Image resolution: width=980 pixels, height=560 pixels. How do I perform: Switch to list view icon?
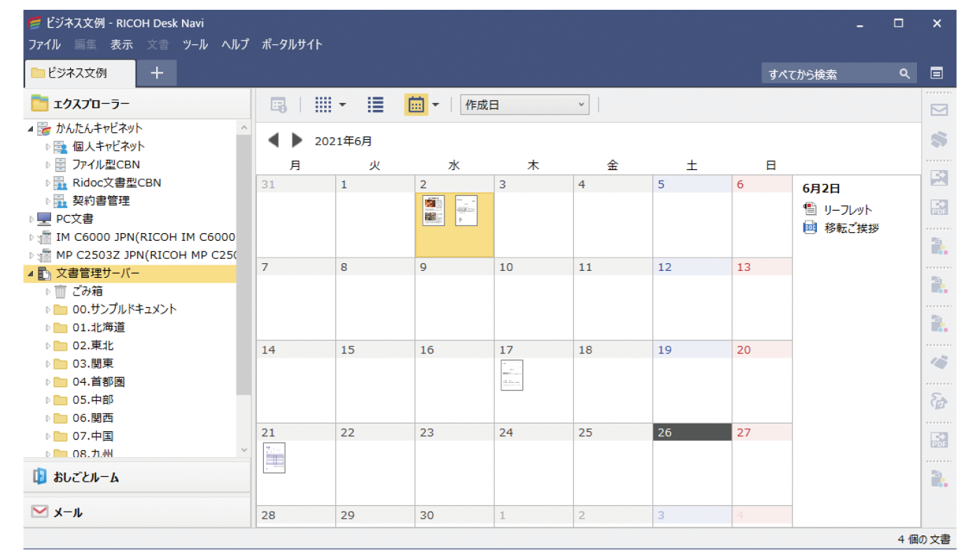click(376, 105)
